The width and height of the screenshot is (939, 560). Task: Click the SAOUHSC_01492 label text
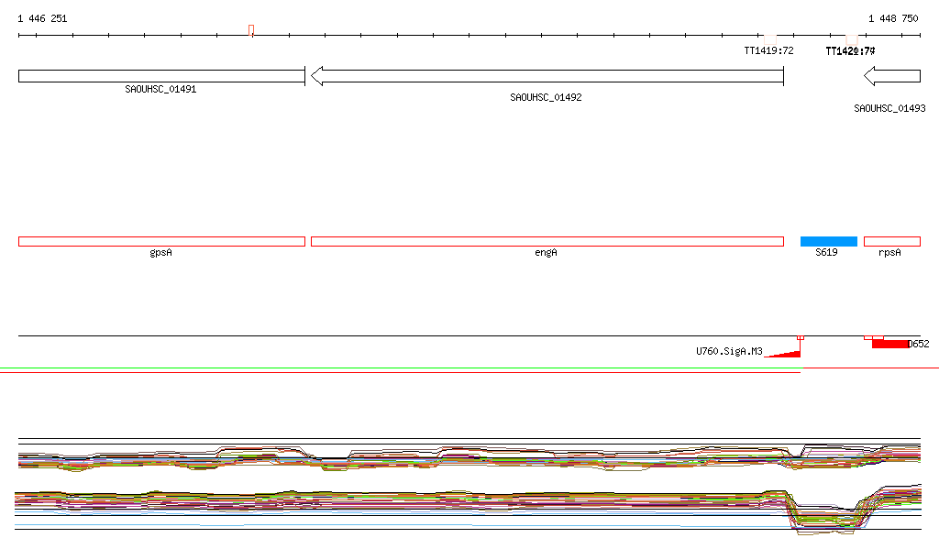click(546, 97)
